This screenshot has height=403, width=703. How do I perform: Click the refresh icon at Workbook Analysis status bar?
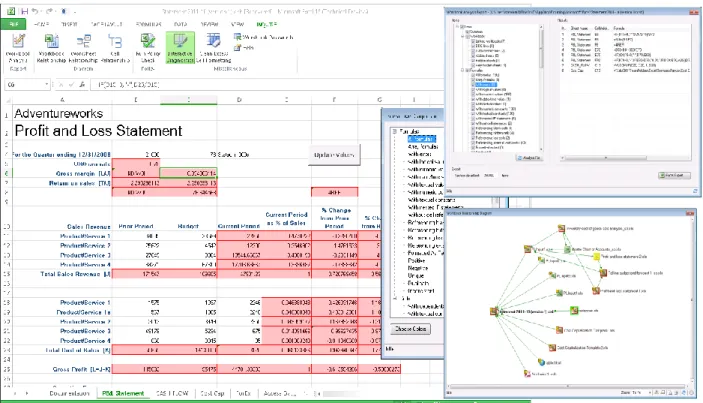coord(695,191)
